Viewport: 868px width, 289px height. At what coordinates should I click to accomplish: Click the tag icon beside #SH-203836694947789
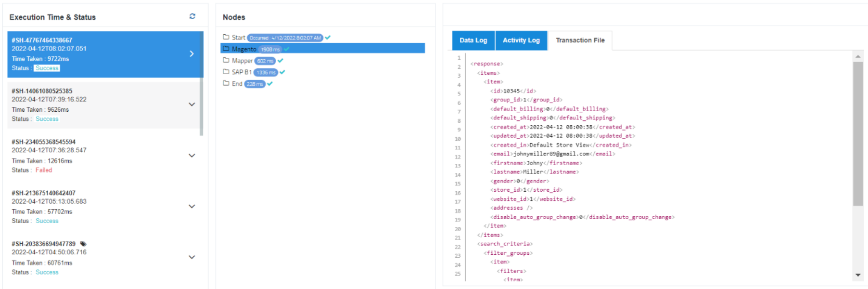coord(83,244)
